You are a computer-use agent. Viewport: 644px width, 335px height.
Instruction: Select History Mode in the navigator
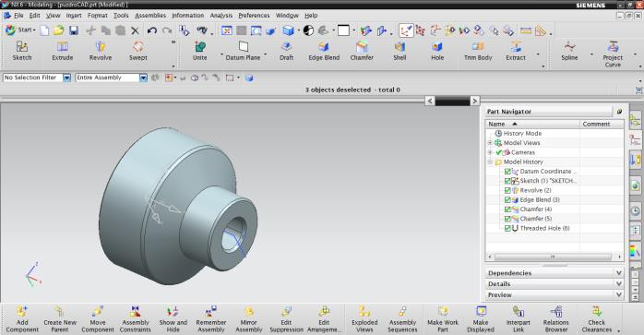click(x=522, y=134)
